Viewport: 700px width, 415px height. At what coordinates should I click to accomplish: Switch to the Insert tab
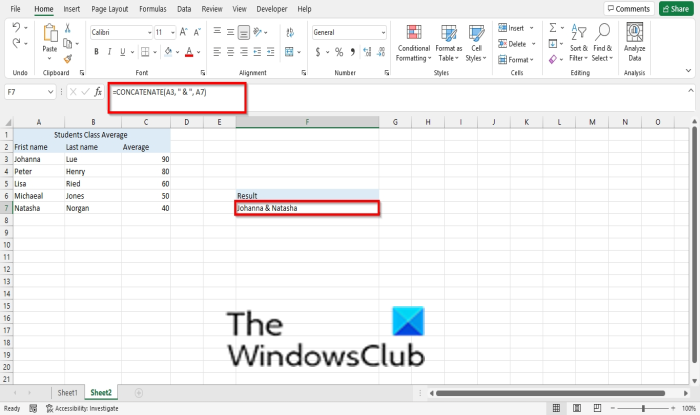coord(71,9)
